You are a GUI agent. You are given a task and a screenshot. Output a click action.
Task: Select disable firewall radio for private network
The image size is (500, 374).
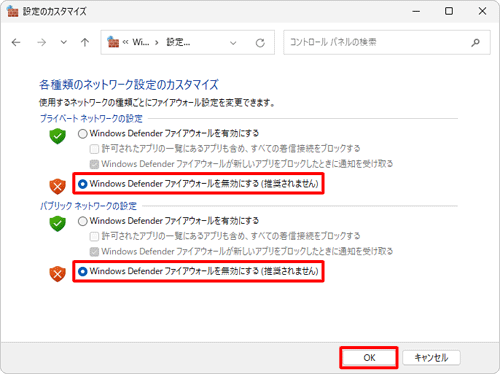[x=83, y=184]
